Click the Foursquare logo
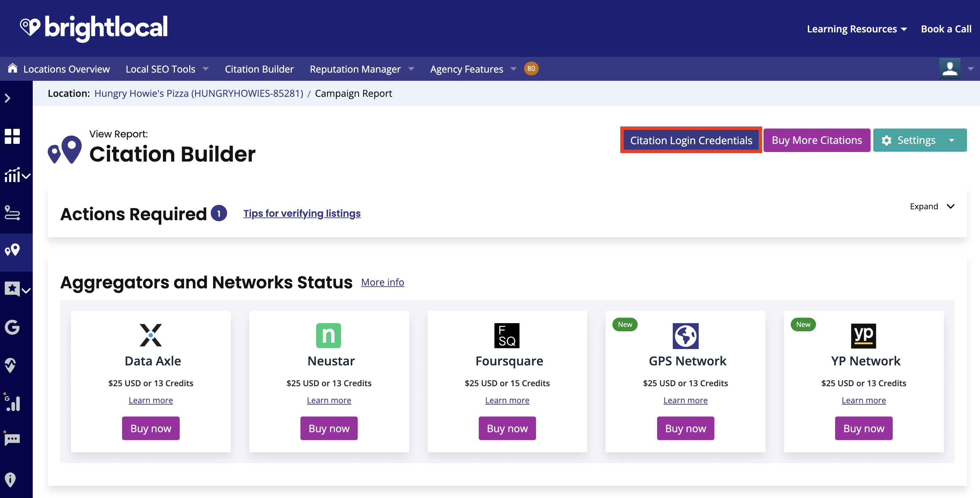Image resolution: width=980 pixels, height=498 pixels. (x=507, y=336)
